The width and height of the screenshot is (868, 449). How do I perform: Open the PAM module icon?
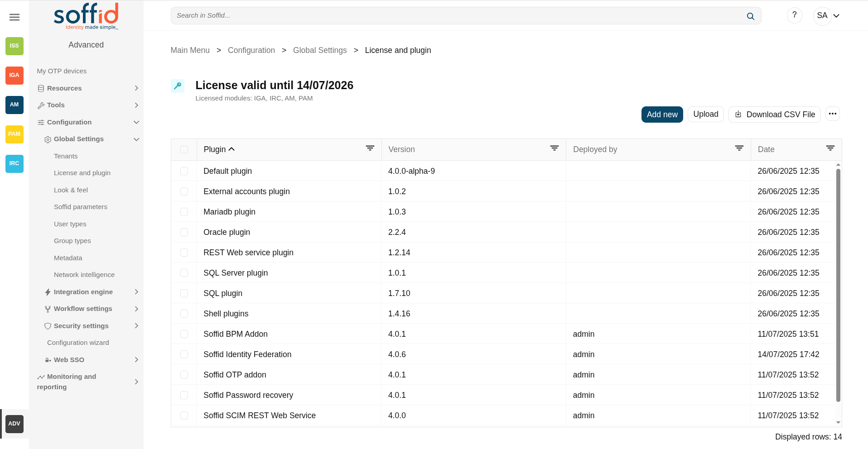(14, 134)
